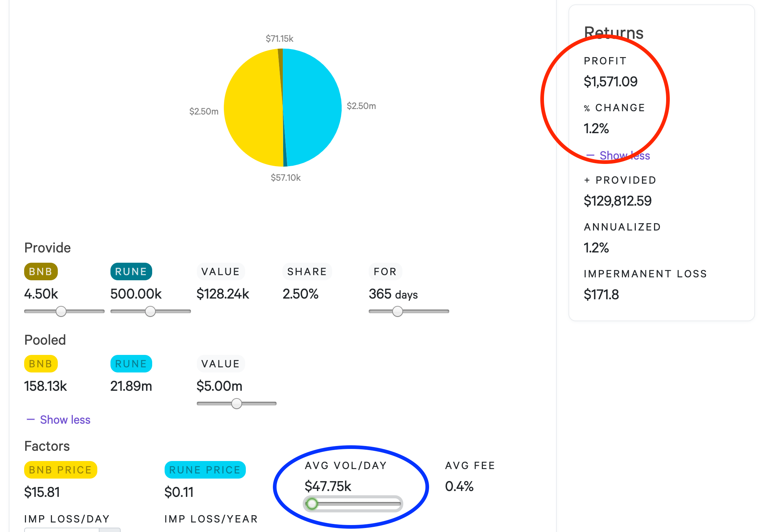Viewport: 766px width, 532px height.
Task: Click the RUNE price "$0.11"
Action: click(x=179, y=492)
